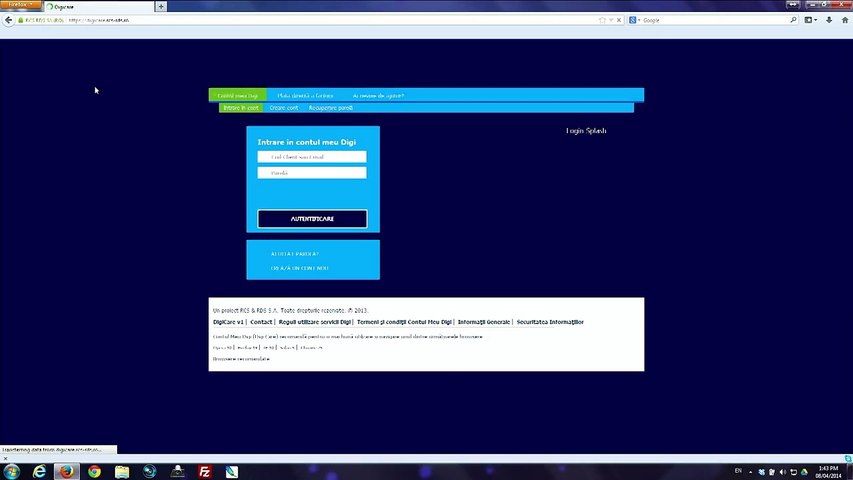Open the Windows Start button
853x480 pixels.
[x=11, y=471]
